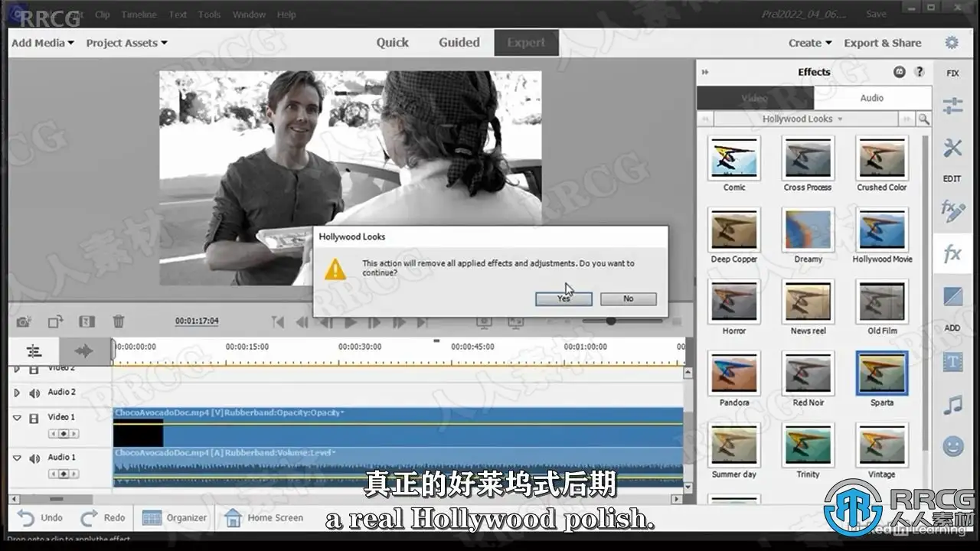Open the Project Assets dropdown
The height and width of the screenshot is (551, 980).
tap(126, 43)
